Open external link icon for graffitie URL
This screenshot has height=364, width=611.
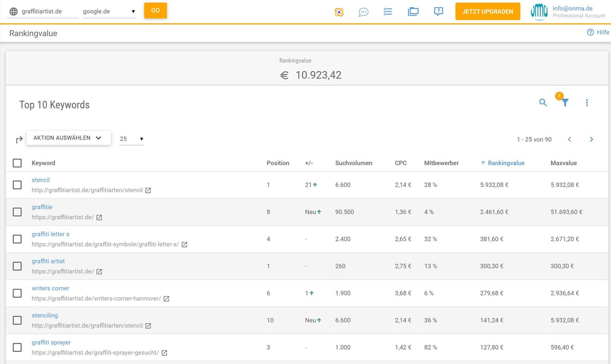click(x=99, y=217)
